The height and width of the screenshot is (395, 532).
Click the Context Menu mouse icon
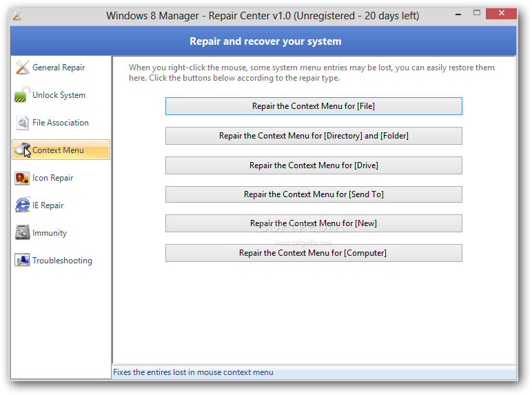click(x=23, y=150)
